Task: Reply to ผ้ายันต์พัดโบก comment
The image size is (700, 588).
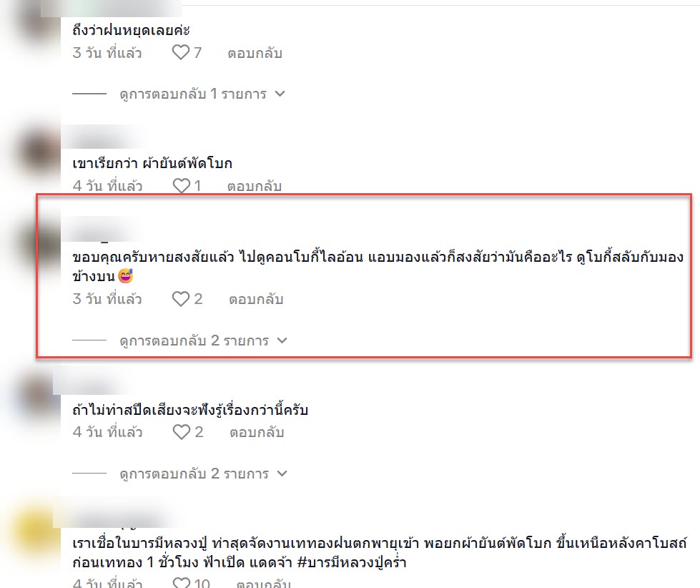Action: [x=255, y=186]
